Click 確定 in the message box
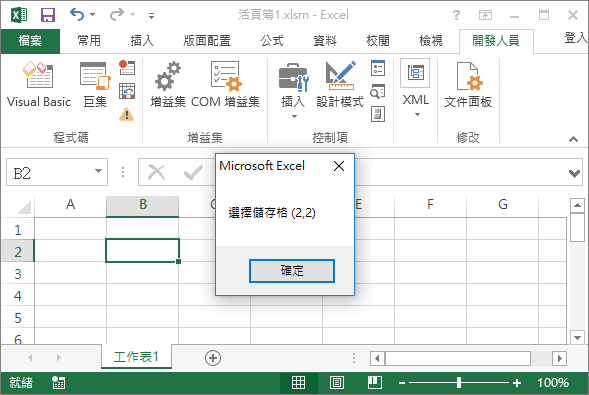This screenshot has width=589, height=395. click(291, 270)
